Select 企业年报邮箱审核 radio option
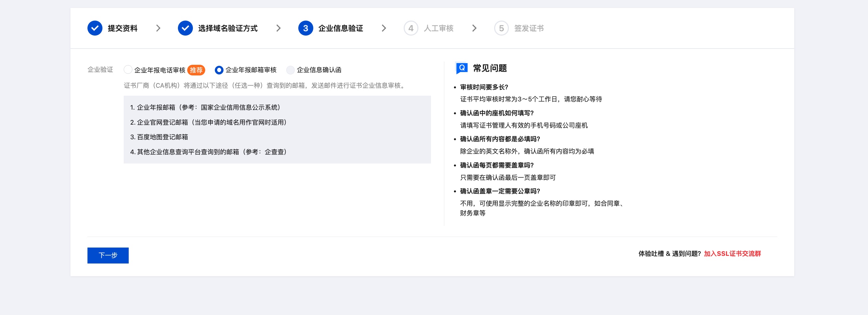The height and width of the screenshot is (315, 868). point(219,70)
